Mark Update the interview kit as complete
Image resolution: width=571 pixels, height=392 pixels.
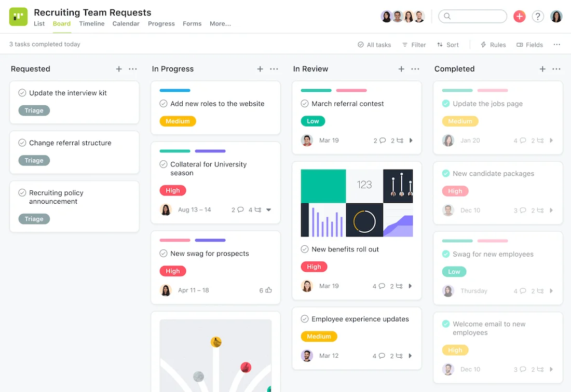click(x=22, y=92)
